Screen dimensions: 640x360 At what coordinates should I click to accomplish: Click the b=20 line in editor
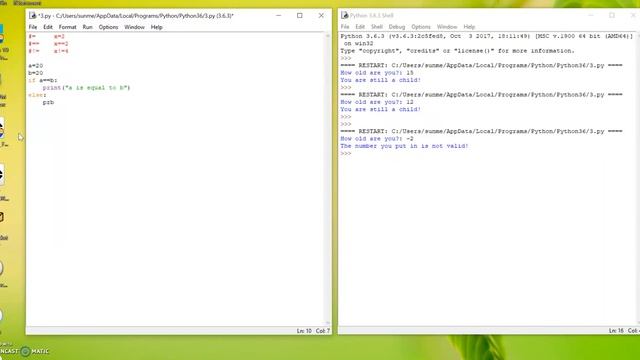pyautogui.click(x=36, y=73)
